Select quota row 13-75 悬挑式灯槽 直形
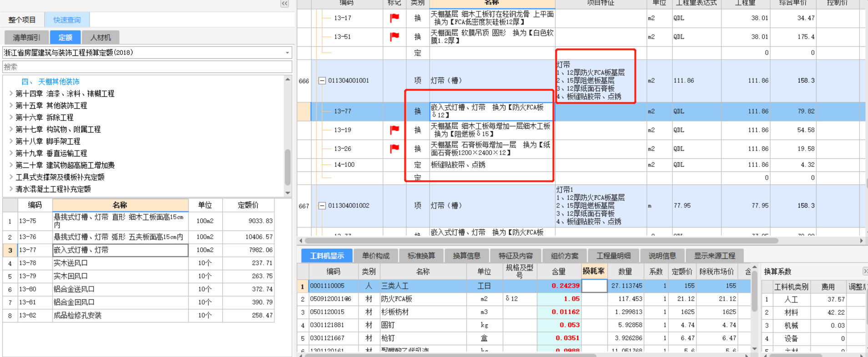Viewport: 868px width, 357px height. [x=139, y=221]
